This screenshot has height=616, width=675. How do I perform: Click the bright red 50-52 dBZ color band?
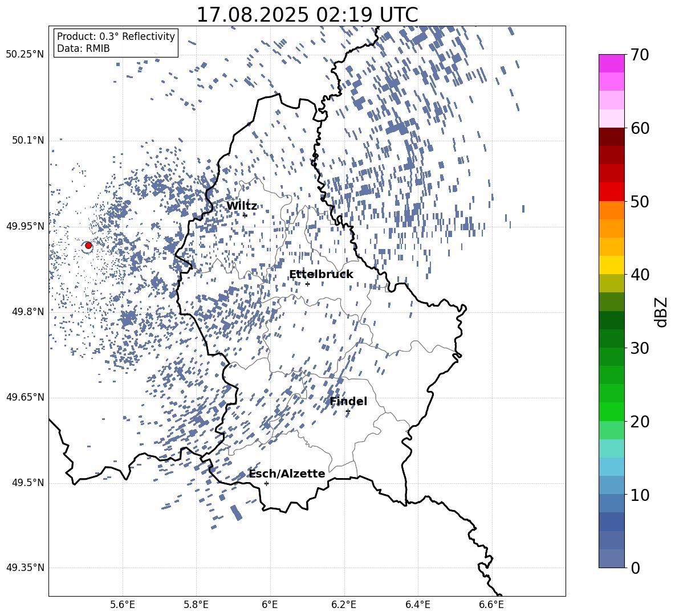click(x=611, y=192)
